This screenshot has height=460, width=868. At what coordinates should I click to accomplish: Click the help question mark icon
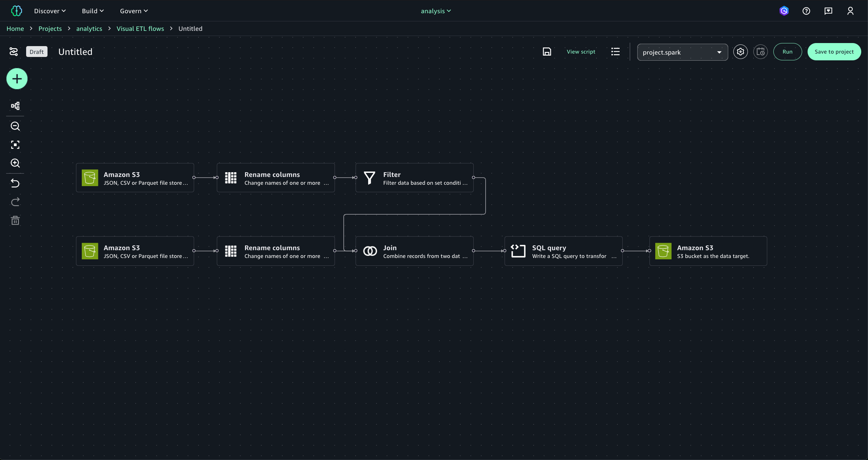point(806,11)
